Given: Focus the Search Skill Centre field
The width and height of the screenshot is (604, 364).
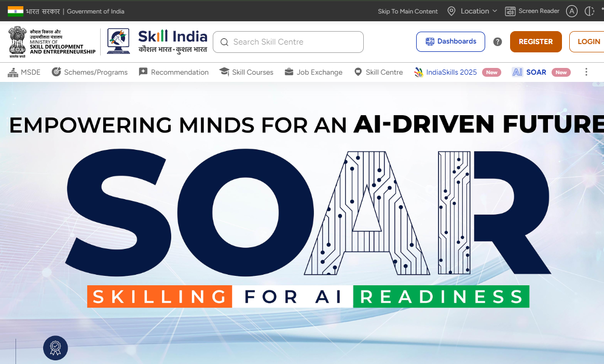Looking at the screenshot, I should point(295,42).
